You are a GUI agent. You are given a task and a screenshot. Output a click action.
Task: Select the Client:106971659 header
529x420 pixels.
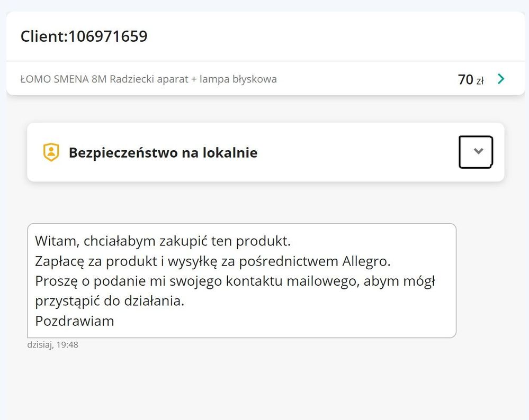tap(84, 36)
